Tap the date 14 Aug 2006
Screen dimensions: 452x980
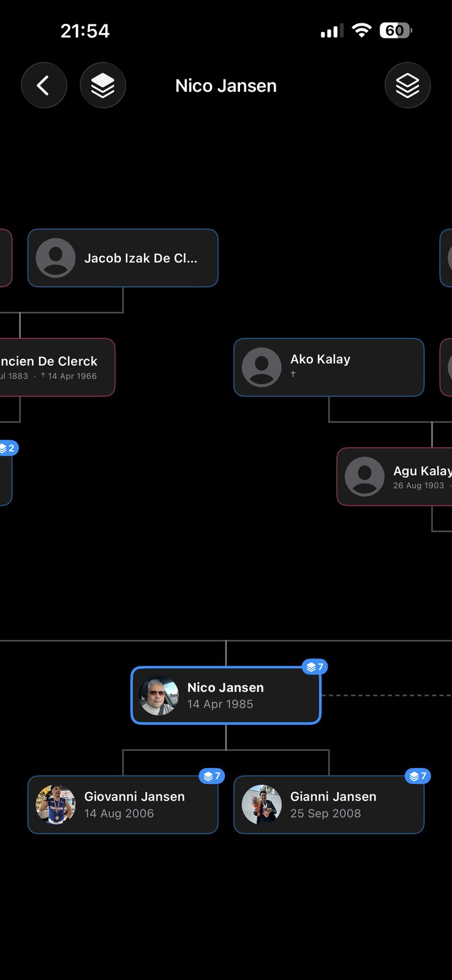[x=119, y=813]
